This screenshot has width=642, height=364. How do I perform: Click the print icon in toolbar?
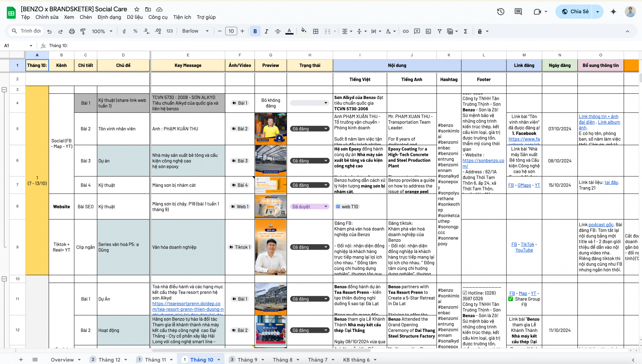click(x=72, y=31)
